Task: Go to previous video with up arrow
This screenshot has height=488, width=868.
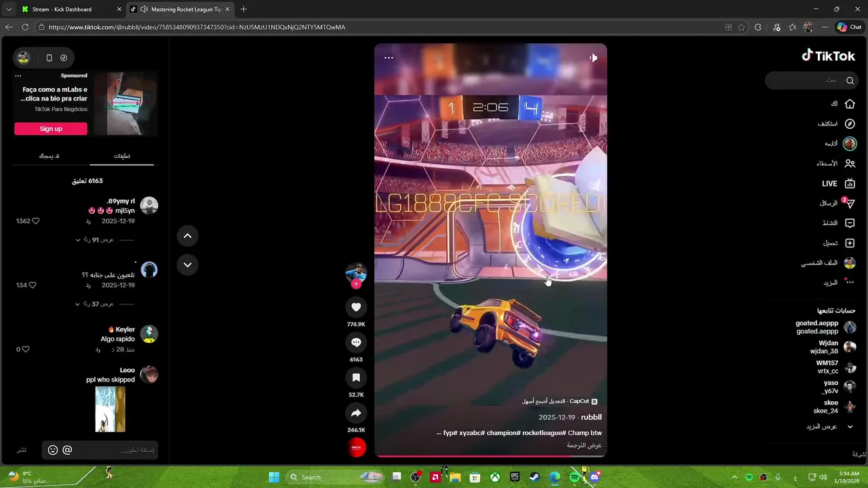Action: [187, 235]
